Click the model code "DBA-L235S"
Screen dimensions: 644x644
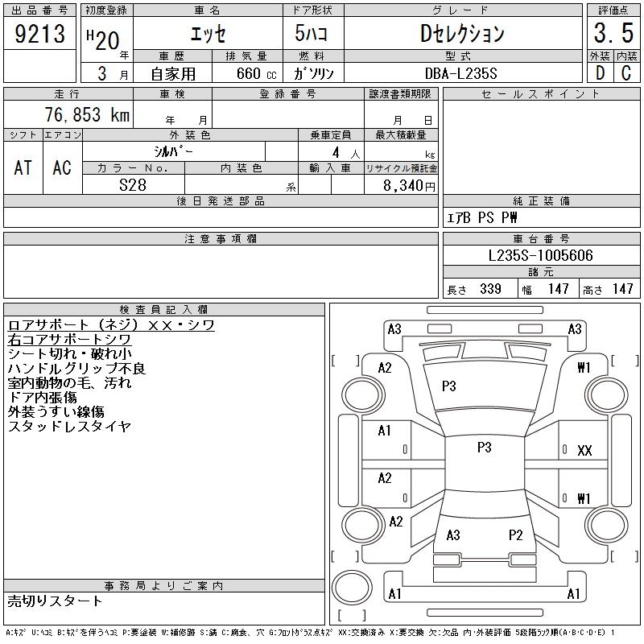pyautogui.click(x=460, y=73)
